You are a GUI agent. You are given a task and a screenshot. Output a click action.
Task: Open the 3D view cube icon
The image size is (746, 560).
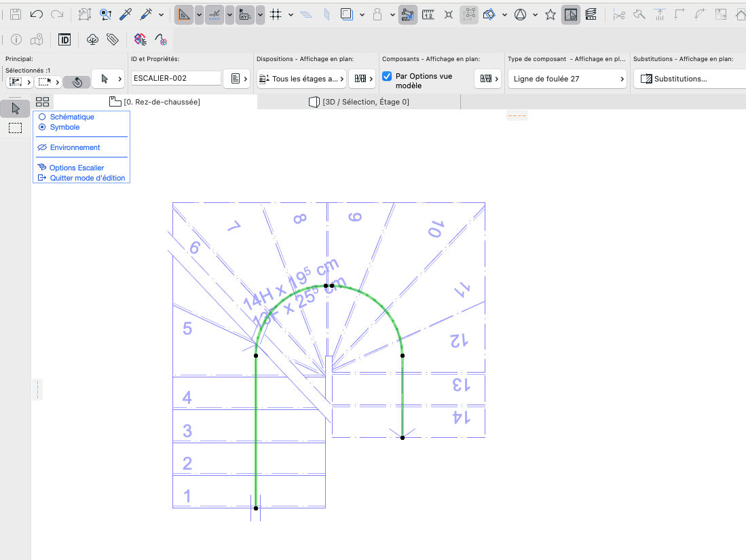tap(489, 15)
